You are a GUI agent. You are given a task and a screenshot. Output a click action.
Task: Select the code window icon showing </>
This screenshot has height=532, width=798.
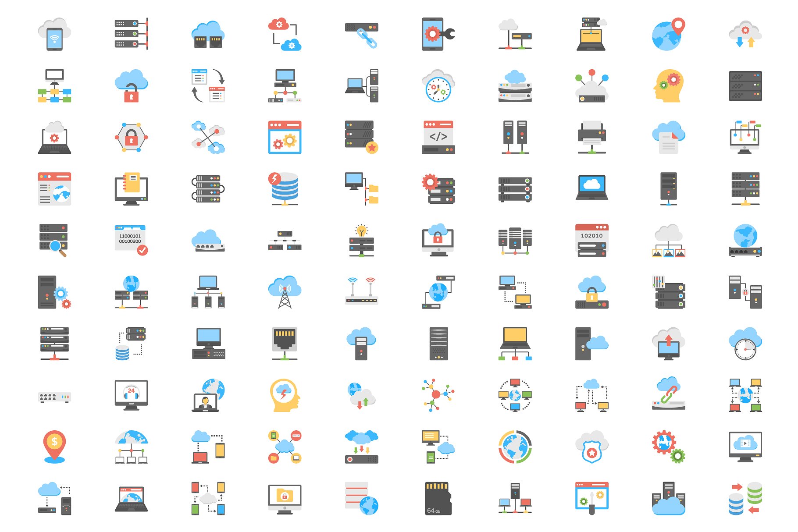pos(438,137)
